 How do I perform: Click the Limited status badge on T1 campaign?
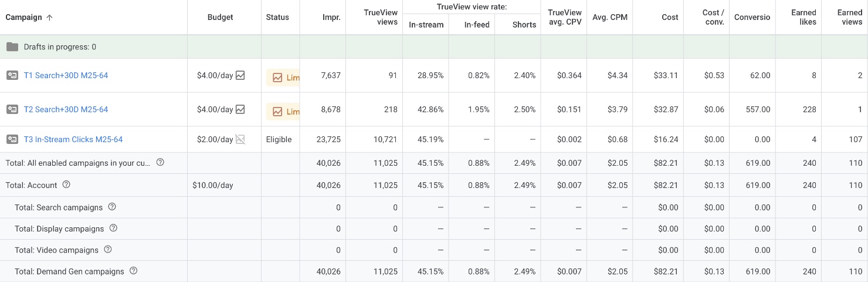[284, 78]
